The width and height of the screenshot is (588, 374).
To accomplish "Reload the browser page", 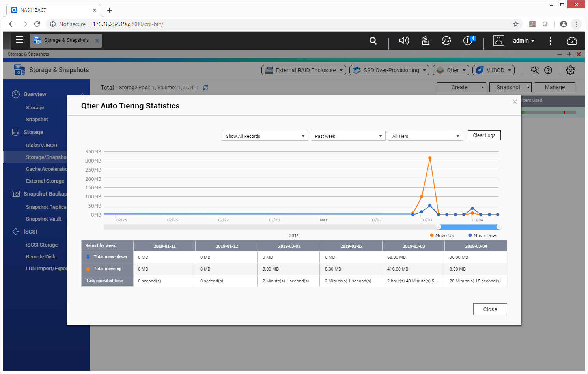I will (x=37, y=24).
